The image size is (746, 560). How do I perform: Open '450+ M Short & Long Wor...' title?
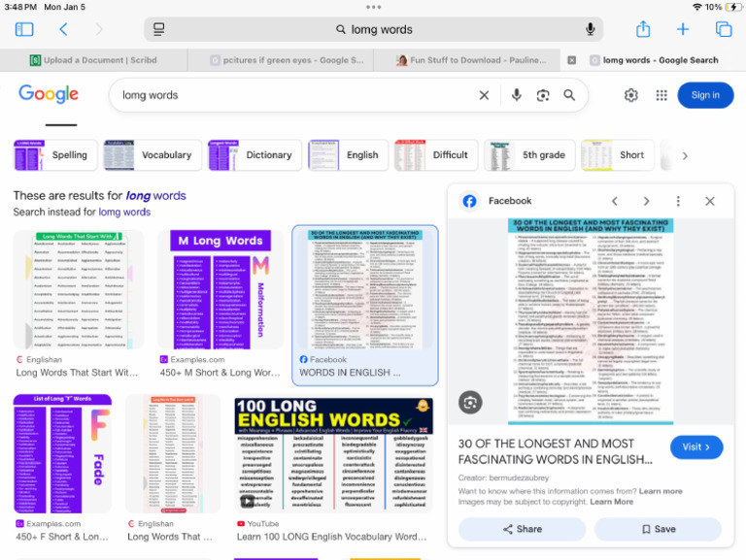click(220, 373)
